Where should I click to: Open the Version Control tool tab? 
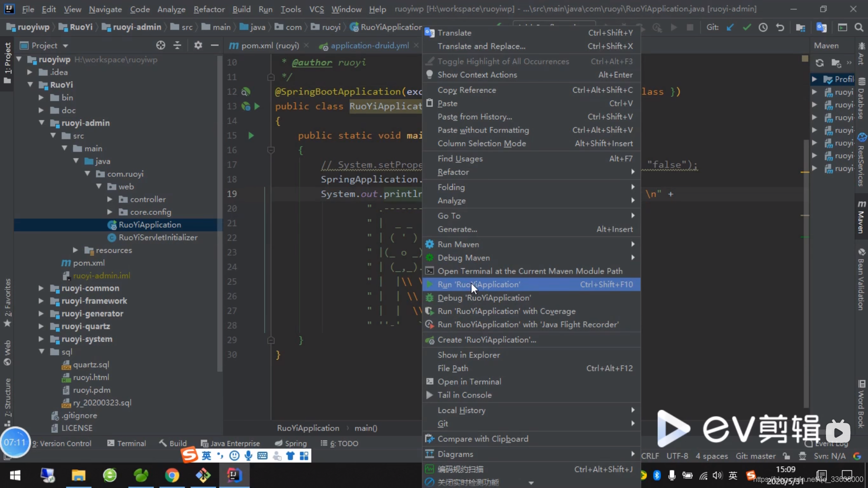click(x=62, y=443)
